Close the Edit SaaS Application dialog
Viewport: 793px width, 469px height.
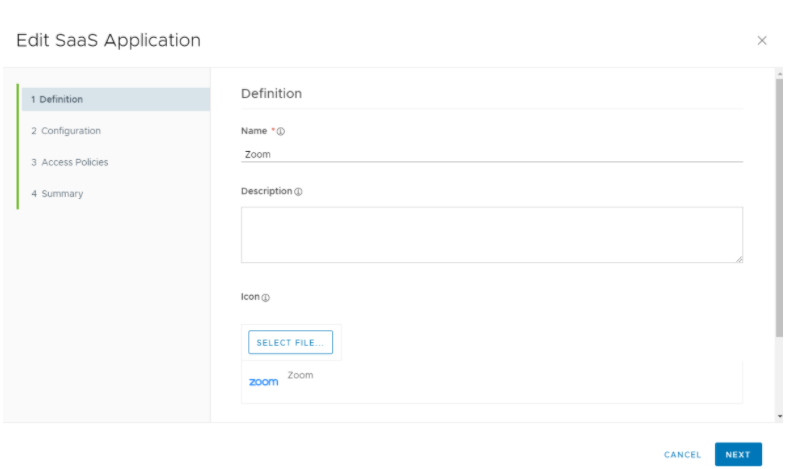coord(762,41)
